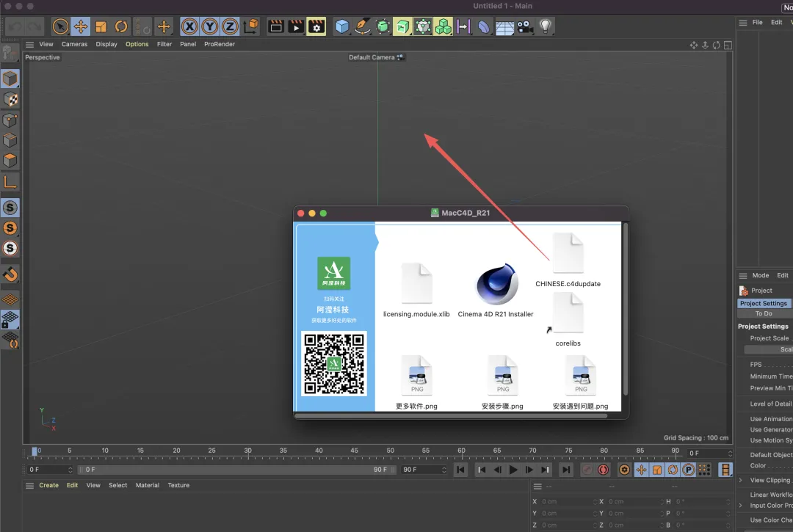
Task: Switch to Points mode
Action: pos(10,120)
